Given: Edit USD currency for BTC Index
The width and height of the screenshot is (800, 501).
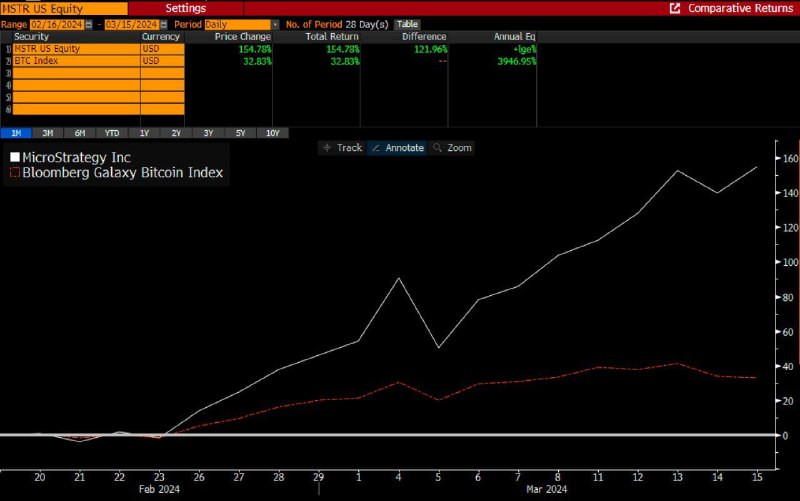Looking at the screenshot, I should 162,61.
